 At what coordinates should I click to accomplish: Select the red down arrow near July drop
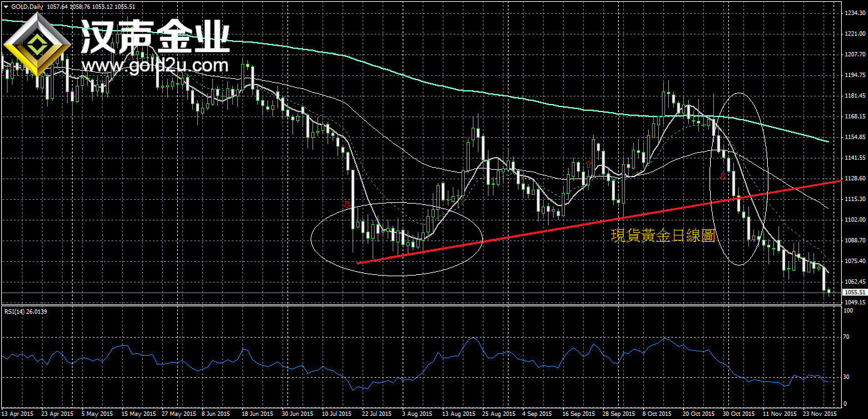[x=346, y=204]
